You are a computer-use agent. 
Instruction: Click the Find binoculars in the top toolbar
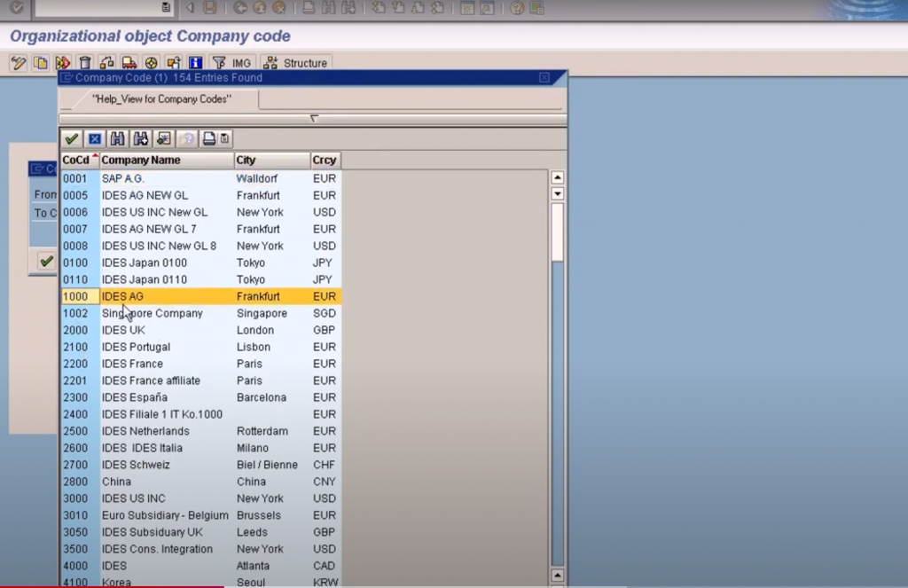[x=328, y=7]
